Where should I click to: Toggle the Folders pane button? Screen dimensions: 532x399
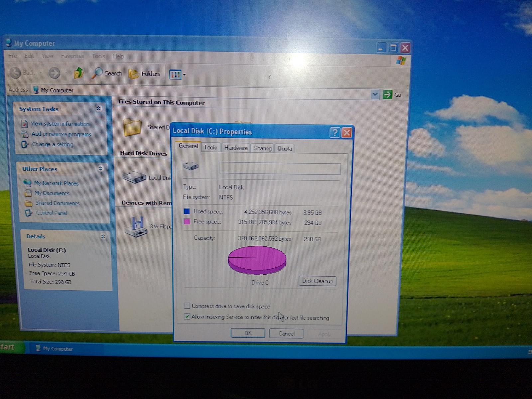(x=144, y=74)
